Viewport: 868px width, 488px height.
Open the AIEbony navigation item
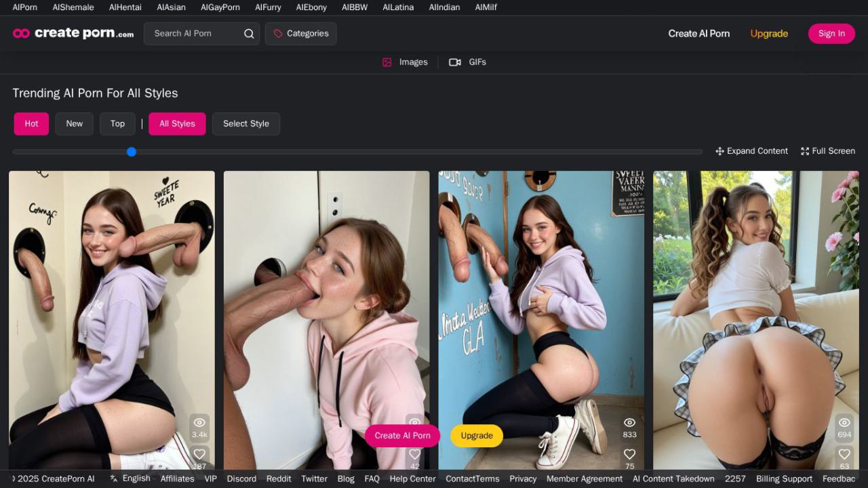[311, 7]
